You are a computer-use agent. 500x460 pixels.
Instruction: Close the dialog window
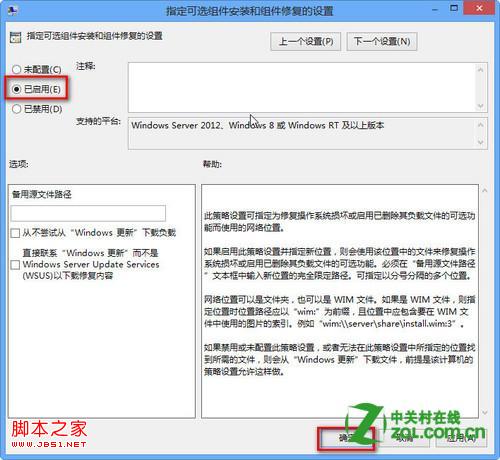pos(479,8)
